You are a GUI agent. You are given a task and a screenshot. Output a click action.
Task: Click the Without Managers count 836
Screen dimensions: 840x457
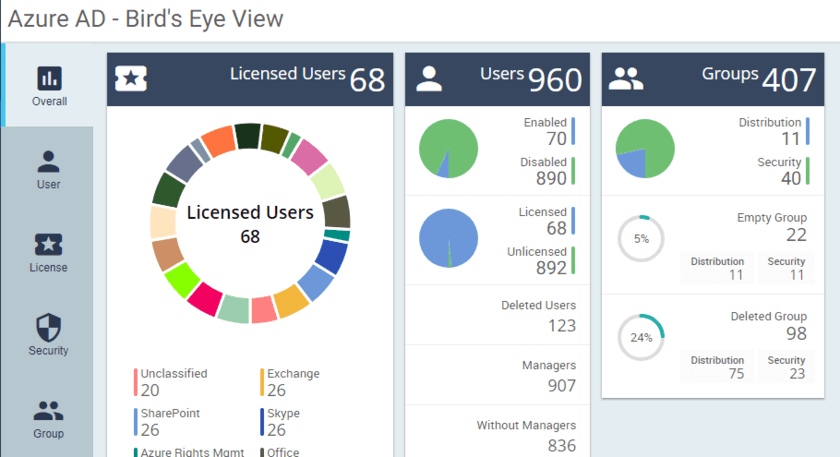562,445
